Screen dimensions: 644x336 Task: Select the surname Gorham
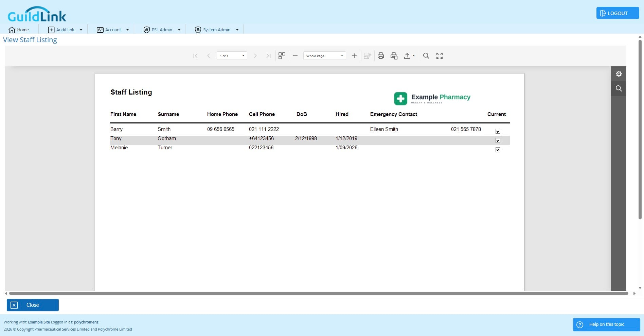[x=167, y=138]
